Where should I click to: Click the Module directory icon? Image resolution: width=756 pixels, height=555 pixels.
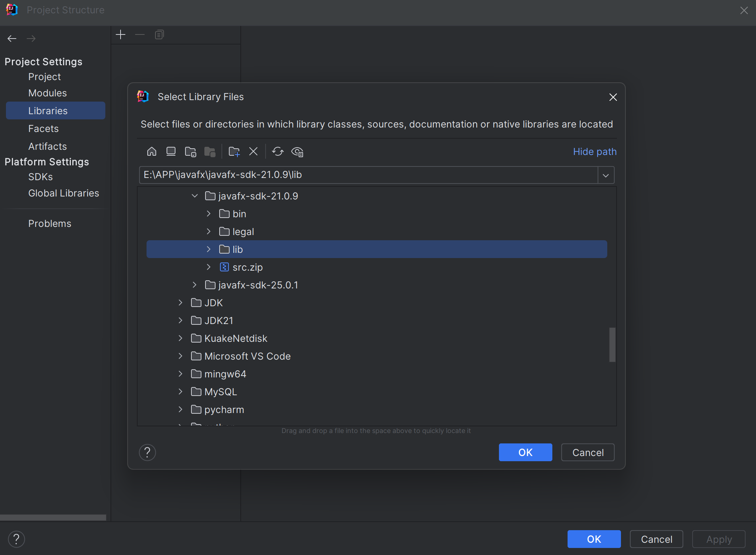pos(210,152)
